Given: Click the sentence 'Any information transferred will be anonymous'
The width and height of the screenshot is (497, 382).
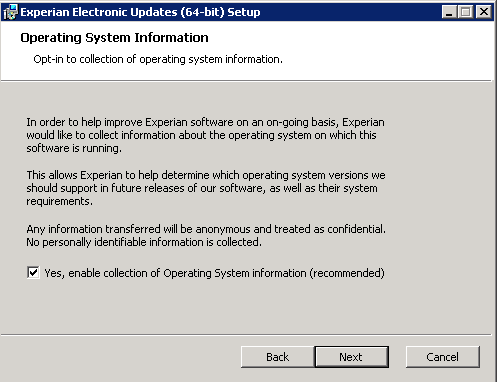Looking at the screenshot, I should 206,229.
